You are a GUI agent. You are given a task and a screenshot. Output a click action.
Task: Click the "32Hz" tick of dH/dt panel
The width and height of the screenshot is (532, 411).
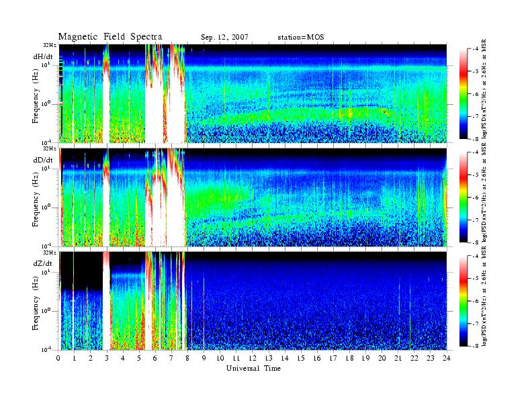pos(50,45)
